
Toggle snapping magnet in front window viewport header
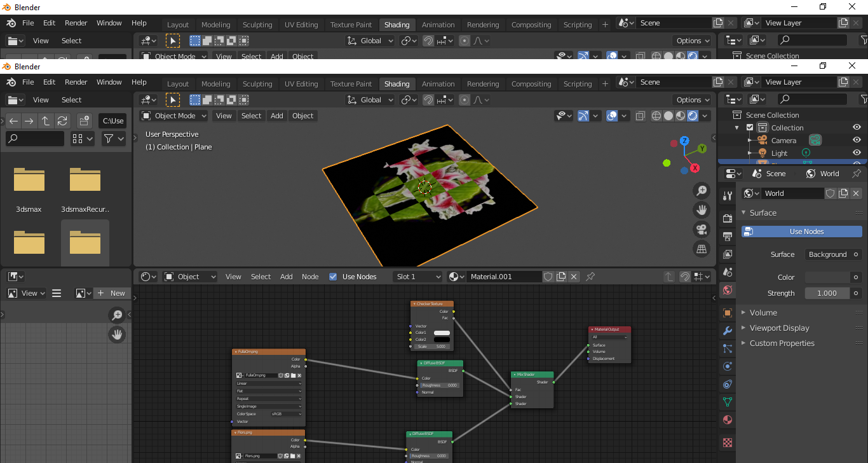[x=429, y=100]
